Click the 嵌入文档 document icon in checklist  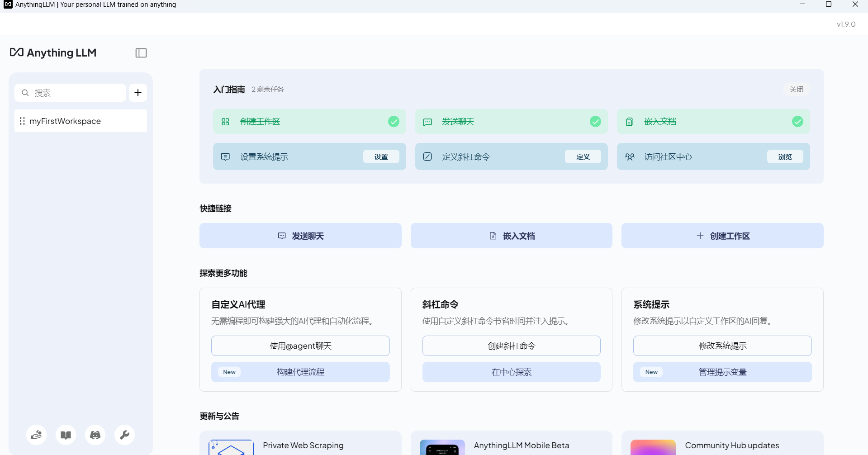[x=630, y=122]
